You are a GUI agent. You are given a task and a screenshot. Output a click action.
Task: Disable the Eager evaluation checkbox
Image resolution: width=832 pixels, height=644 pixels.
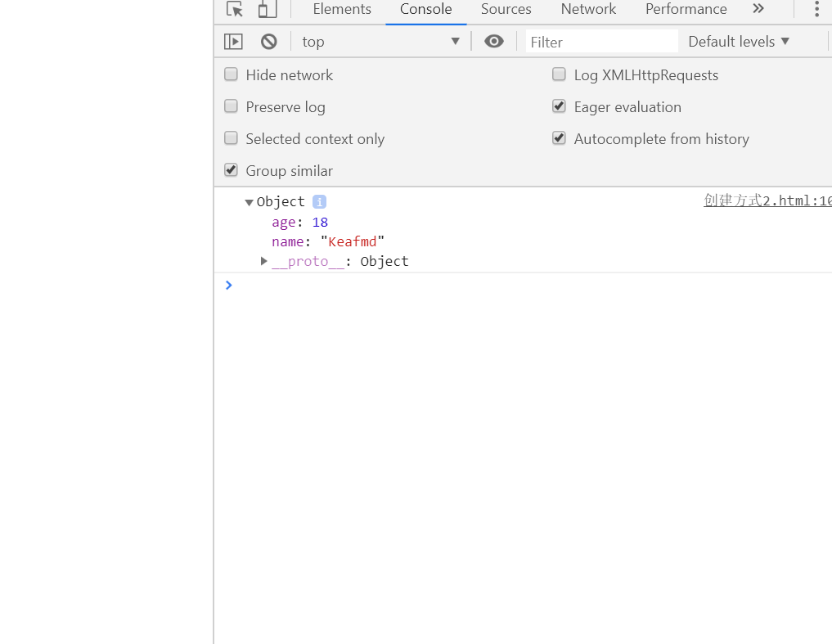[x=559, y=106]
